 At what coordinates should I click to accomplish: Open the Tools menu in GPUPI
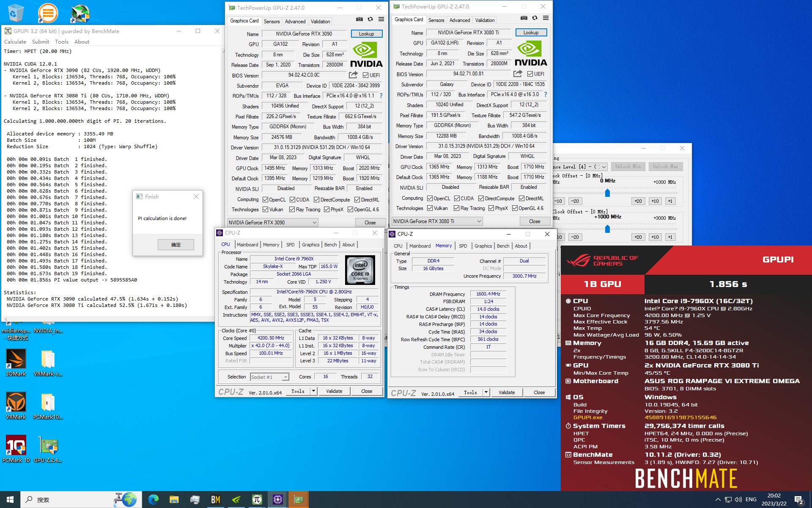tap(61, 42)
